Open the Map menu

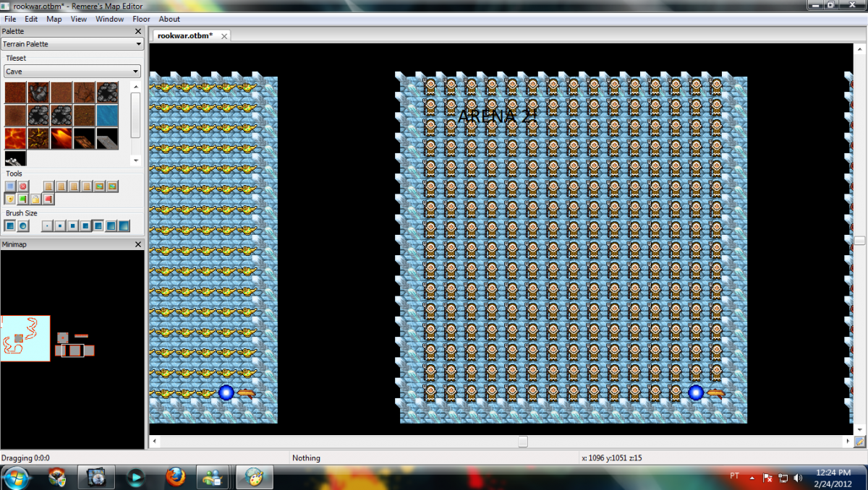pyautogui.click(x=54, y=19)
